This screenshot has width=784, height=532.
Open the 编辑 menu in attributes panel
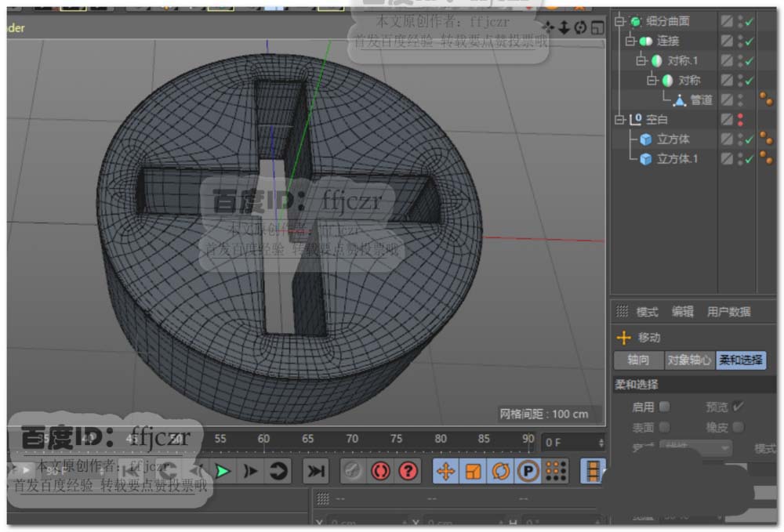point(682,312)
